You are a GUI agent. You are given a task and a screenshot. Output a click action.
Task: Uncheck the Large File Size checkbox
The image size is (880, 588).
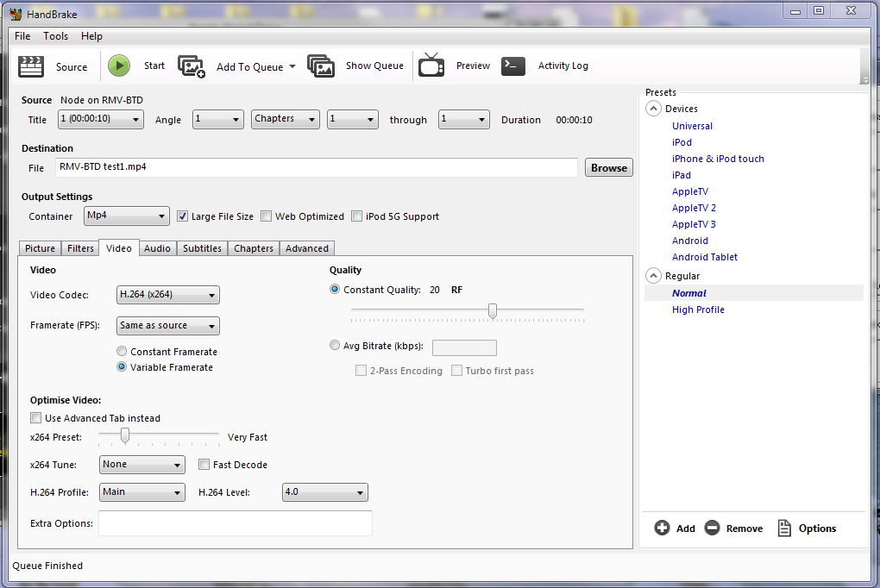point(182,216)
